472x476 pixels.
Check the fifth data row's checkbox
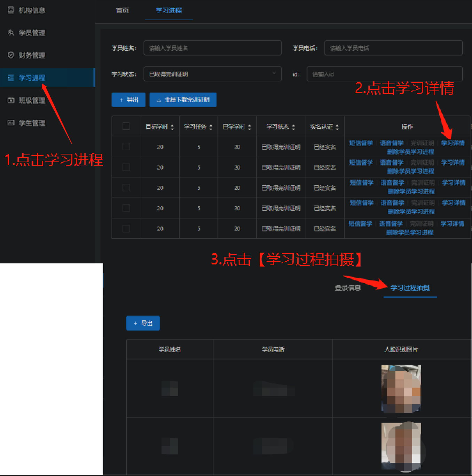coord(126,229)
